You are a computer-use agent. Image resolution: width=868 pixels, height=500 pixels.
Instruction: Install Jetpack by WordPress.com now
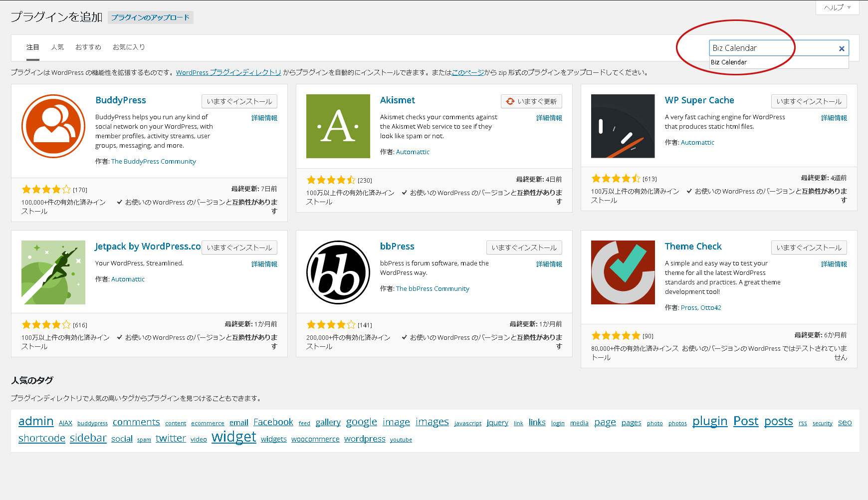[x=239, y=248]
